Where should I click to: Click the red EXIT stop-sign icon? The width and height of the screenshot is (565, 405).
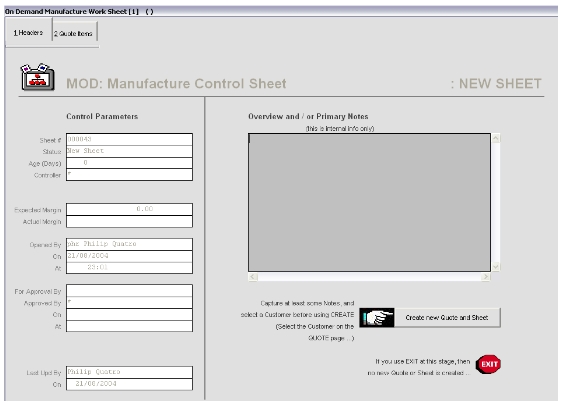[x=489, y=364]
